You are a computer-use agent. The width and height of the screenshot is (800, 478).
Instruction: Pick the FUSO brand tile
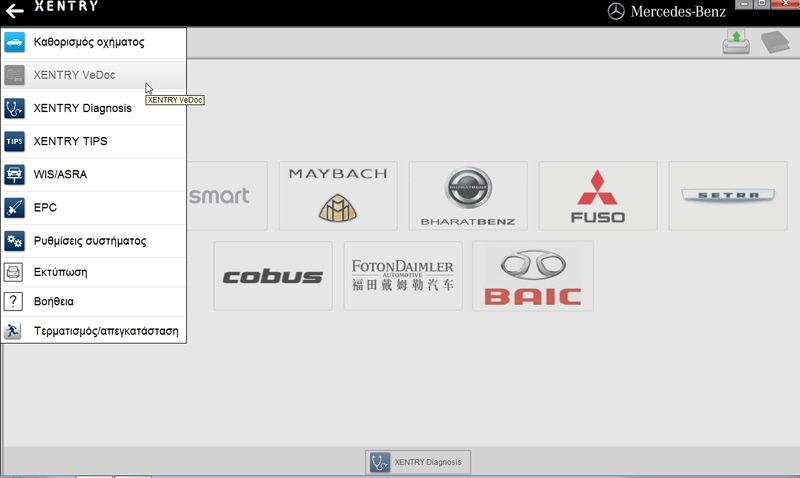(x=598, y=196)
